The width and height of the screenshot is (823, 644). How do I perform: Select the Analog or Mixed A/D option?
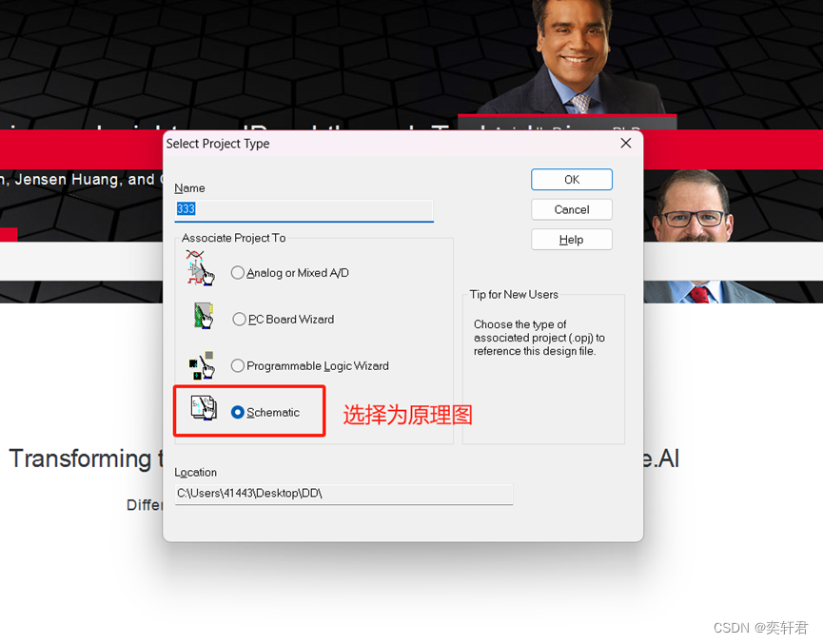tap(237, 272)
